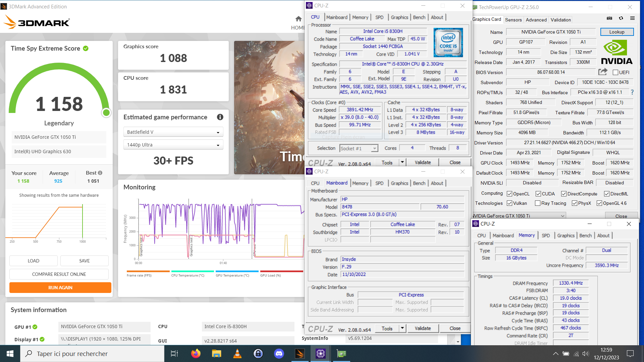The height and width of the screenshot is (362, 644).
Task: Toggle Vulkan checkbox
Action: coord(509,203)
